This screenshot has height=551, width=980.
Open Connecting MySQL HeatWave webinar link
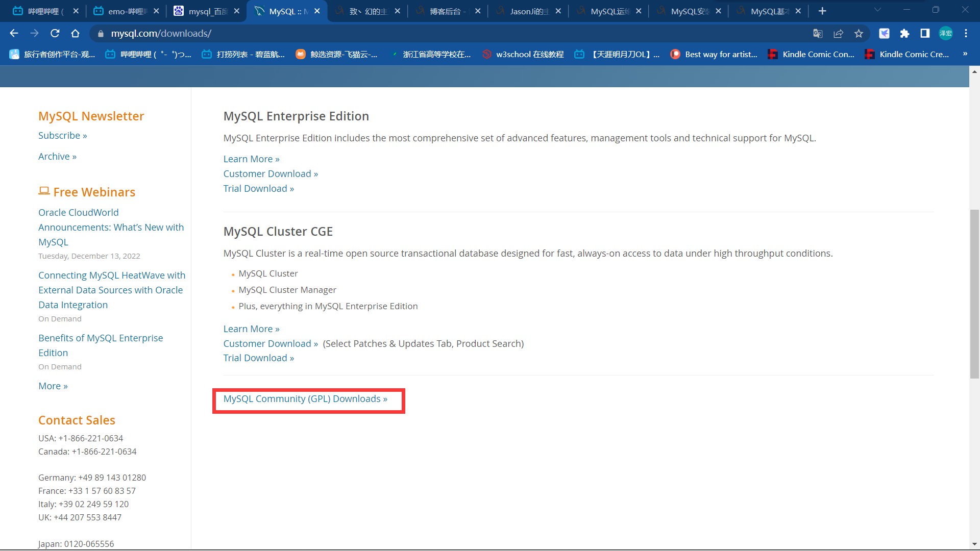pos(112,290)
